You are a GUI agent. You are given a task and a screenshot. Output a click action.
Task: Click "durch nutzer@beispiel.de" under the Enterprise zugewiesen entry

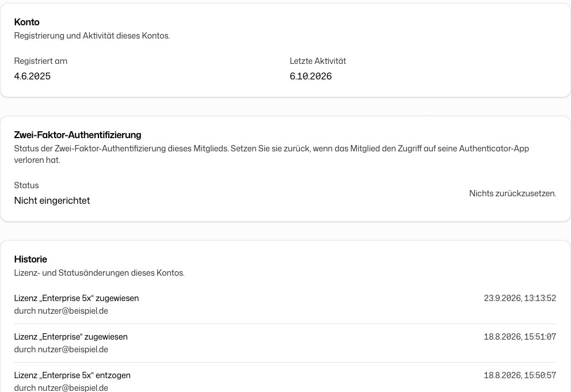point(61,349)
